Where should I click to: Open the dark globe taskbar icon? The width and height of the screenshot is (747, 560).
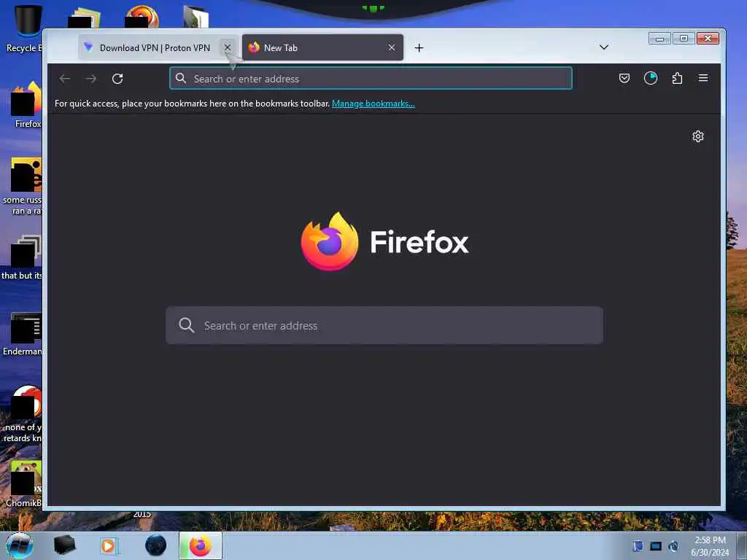(156, 545)
